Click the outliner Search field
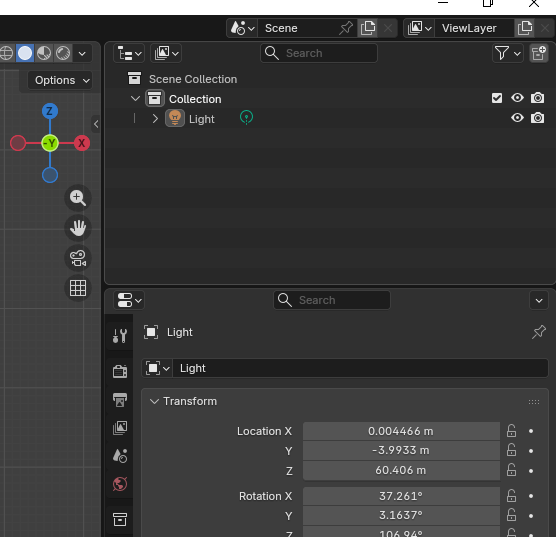The width and height of the screenshot is (556, 537). [319, 53]
